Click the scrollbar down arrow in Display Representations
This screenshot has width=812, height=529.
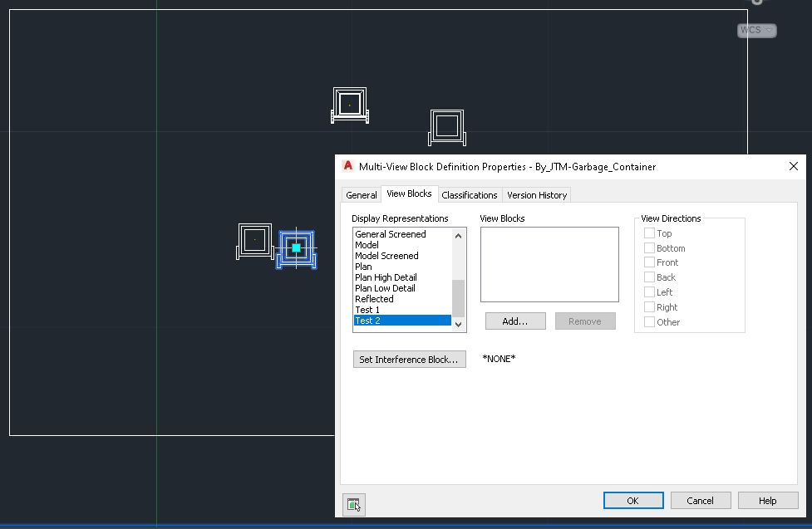tap(458, 324)
